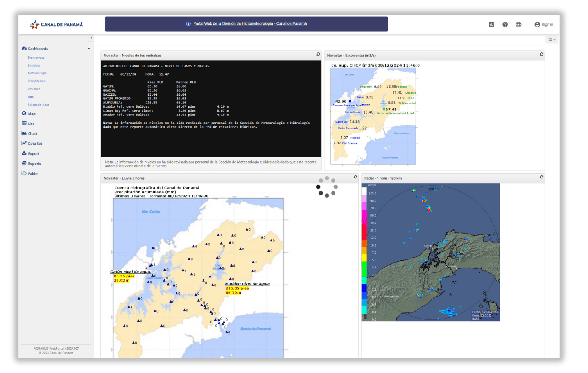This screenshot has width=588, height=373.
Task: Open the bar chart statistics icon in header
Action: coord(491,25)
